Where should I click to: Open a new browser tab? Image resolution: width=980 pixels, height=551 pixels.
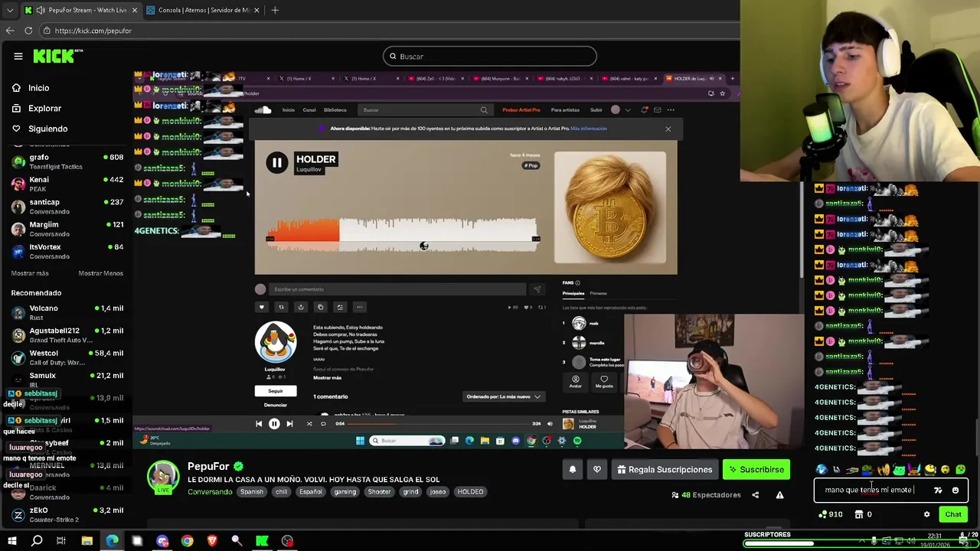point(275,10)
